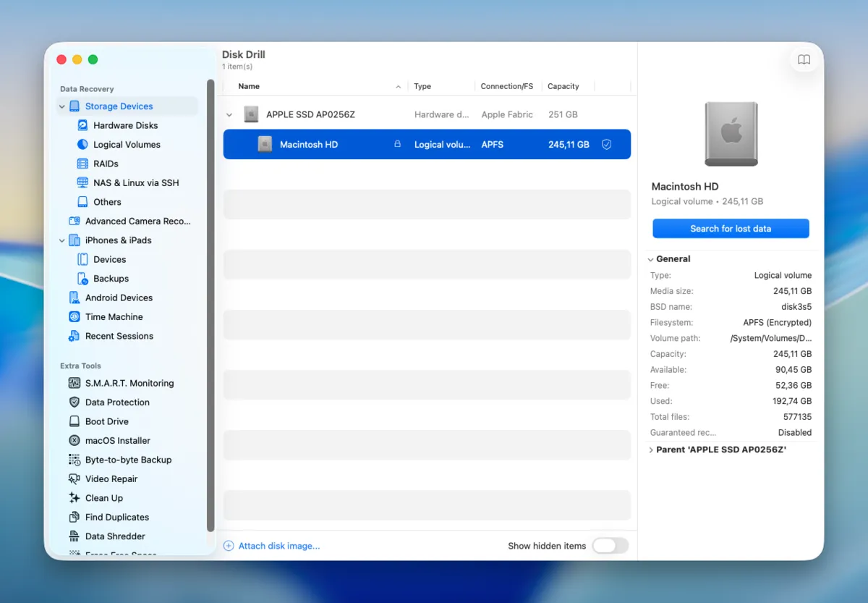Click the Hardware Disks icon
868x603 pixels.
[82, 125]
